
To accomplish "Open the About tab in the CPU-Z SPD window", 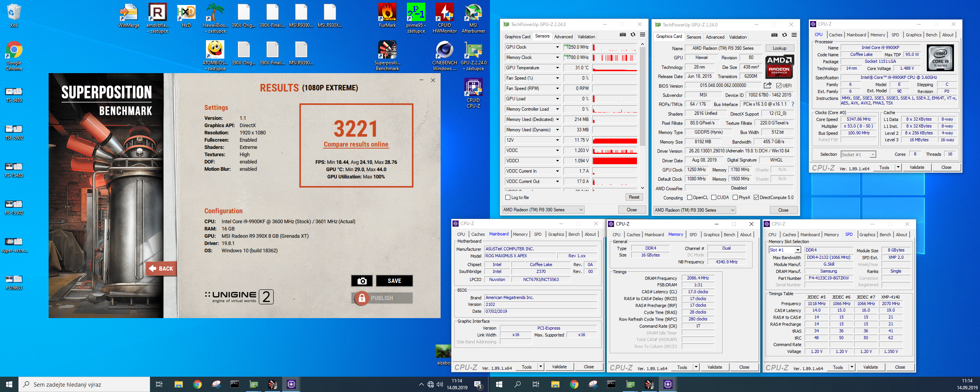I will point(901,235).
